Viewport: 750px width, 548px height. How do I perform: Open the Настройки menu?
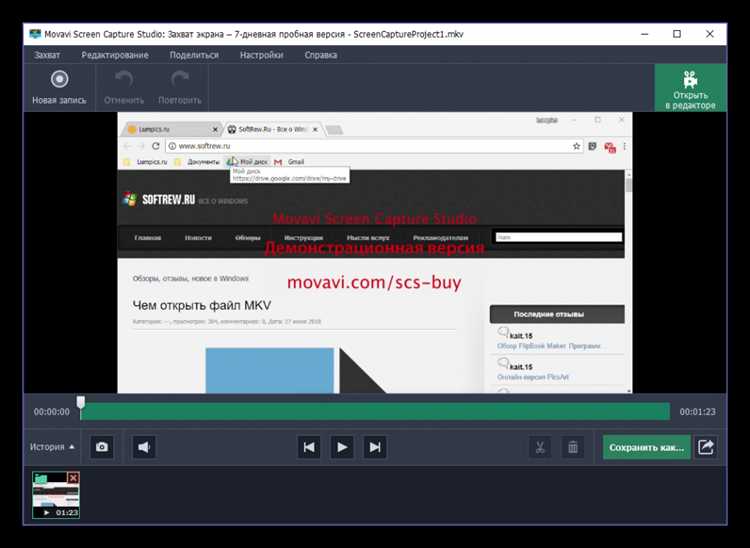click(261, 55)
